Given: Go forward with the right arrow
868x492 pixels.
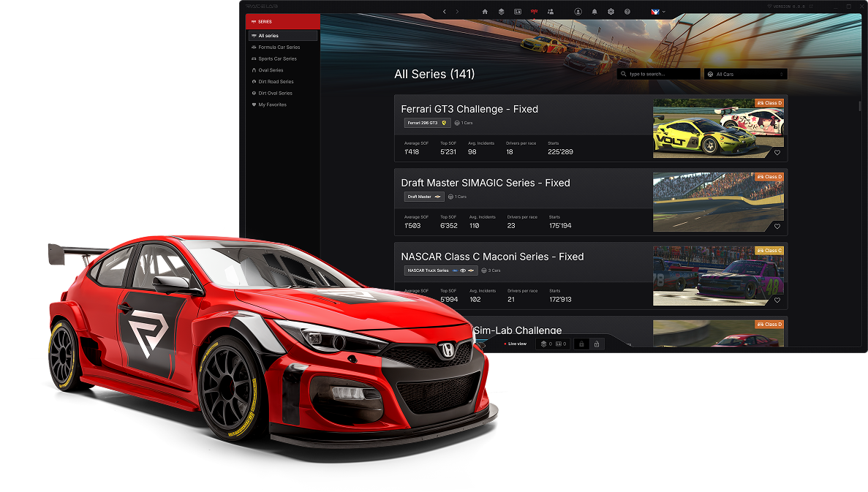Looking at the screenshot, I should pos(457,12).
